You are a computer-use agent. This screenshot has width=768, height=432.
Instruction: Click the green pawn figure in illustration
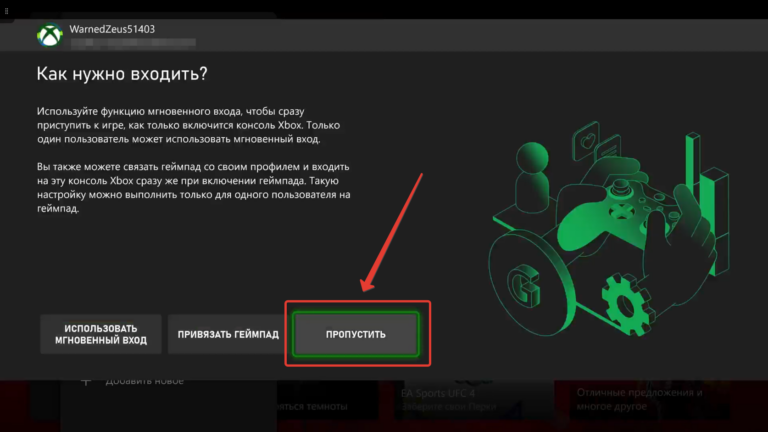pos(532,176)
